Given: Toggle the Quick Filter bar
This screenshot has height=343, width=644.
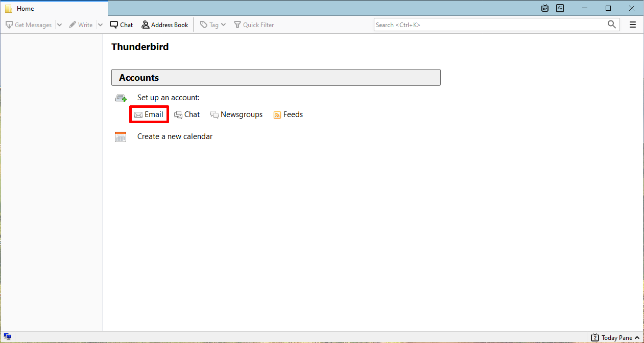Looking at the screenshot, I should (x=254, y=25).
